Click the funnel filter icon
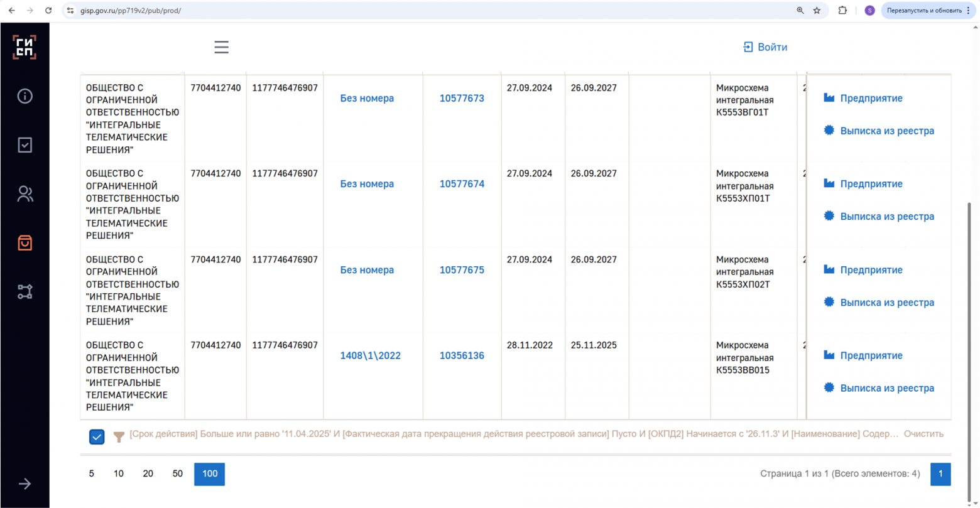The width and height of the screenshot is (980, 508). click(118, 436)
